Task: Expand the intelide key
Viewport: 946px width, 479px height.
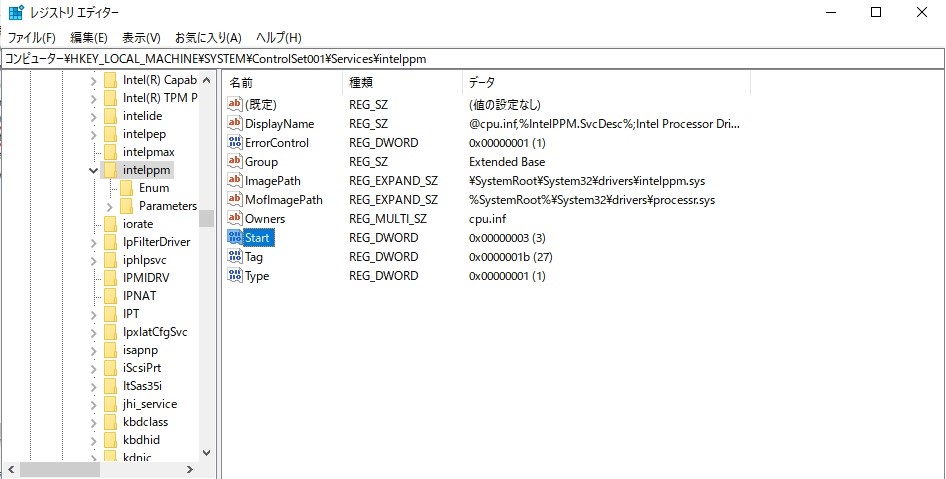Action: pyautogui.click(x=93, y=116)
